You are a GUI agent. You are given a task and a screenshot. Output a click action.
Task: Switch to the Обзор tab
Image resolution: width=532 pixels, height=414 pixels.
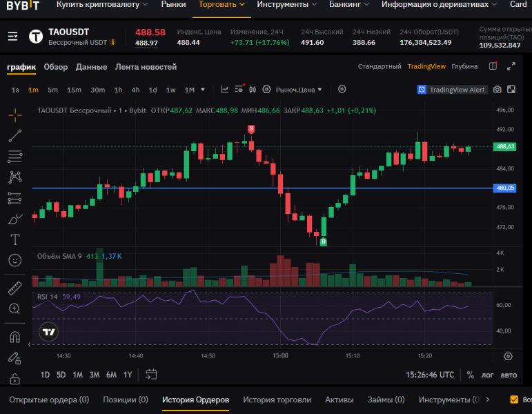[56, 67]
